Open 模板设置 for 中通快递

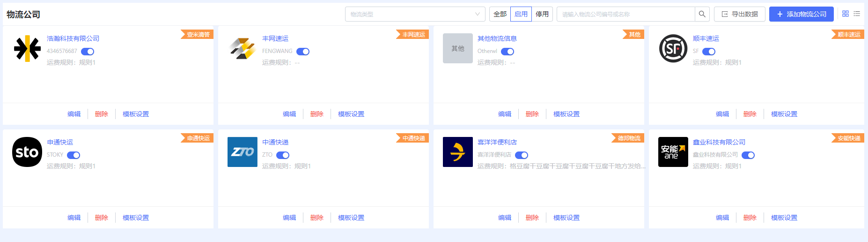point(351,218)
